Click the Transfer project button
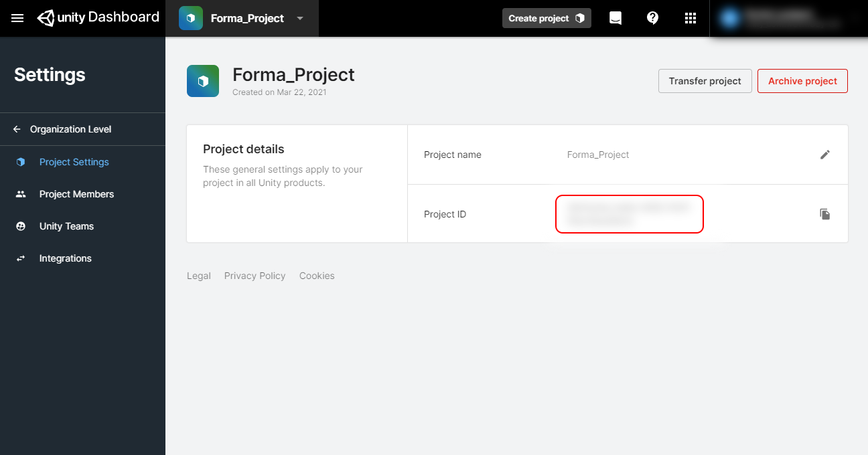868x455 pixels. (705, 81)
